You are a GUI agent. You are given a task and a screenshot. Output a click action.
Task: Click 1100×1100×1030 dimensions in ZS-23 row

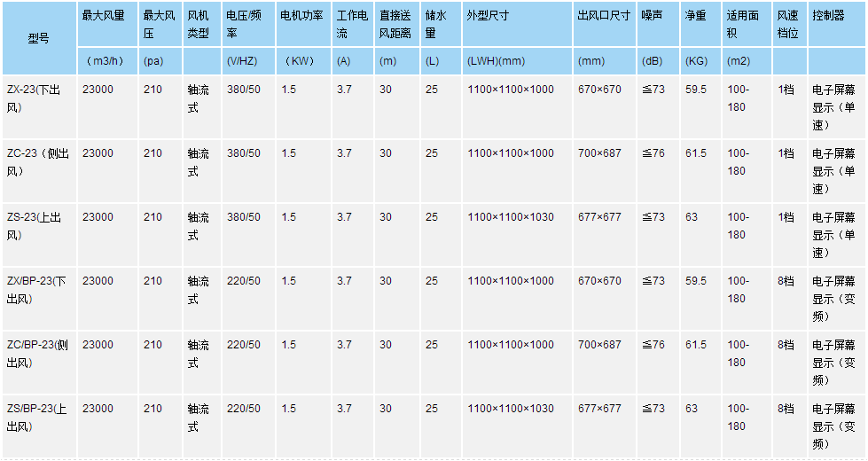point(511,217)
